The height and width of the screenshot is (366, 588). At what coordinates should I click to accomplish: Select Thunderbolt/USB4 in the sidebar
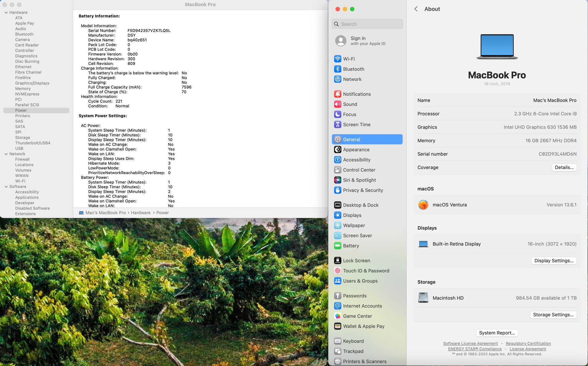[x=33, y=143]
